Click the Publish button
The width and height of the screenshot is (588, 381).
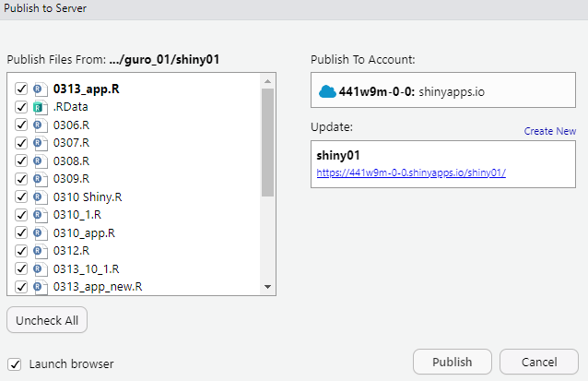[x=453, y=362]
